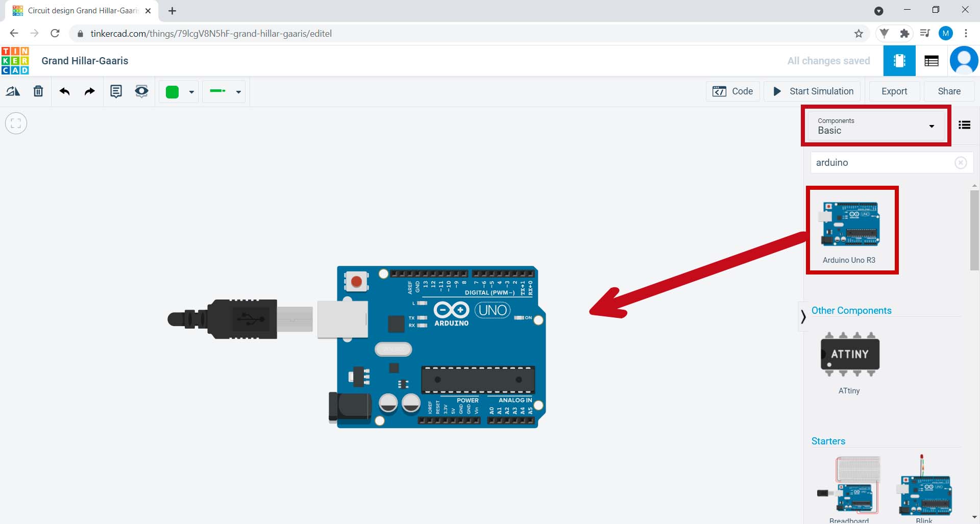Select the Breadboard starter
The image size is (980, 524).
pyautogui.click(x=849, y=489)
